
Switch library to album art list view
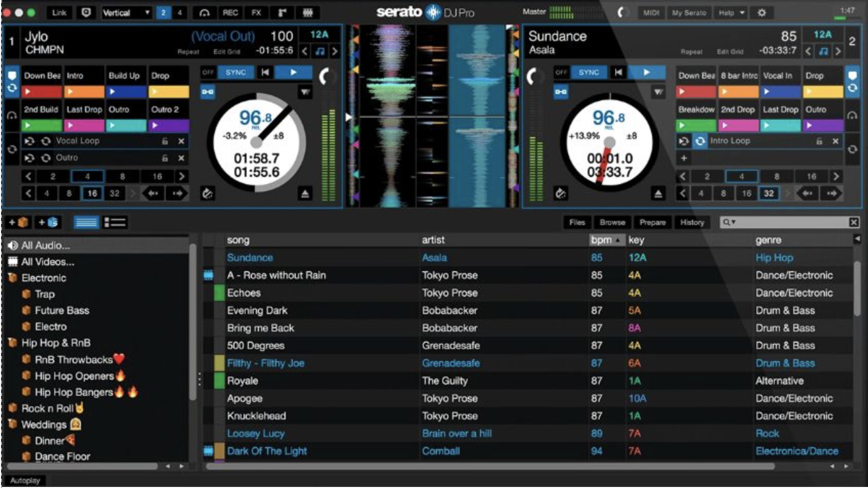(x=115, y=223)
